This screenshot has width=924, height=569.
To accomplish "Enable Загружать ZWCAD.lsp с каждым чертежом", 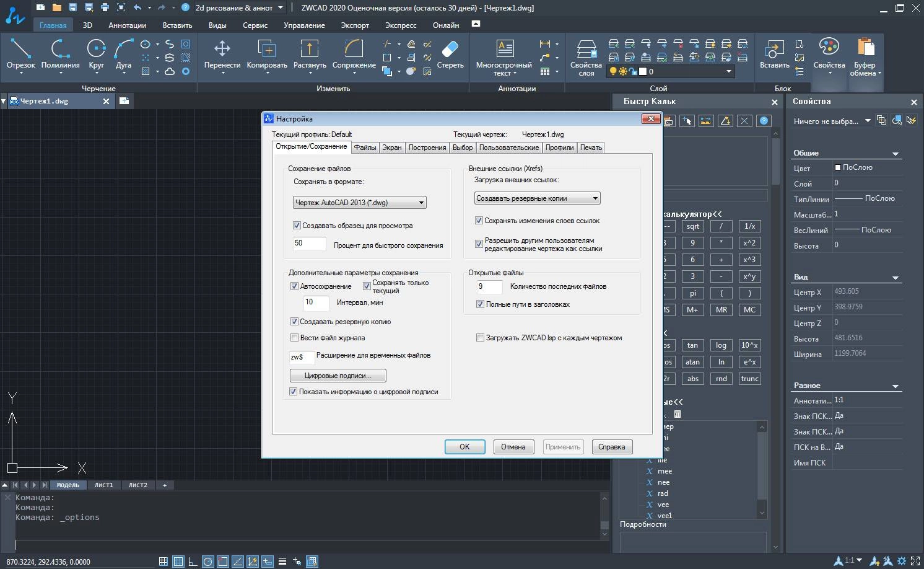I will click(480, 338).
